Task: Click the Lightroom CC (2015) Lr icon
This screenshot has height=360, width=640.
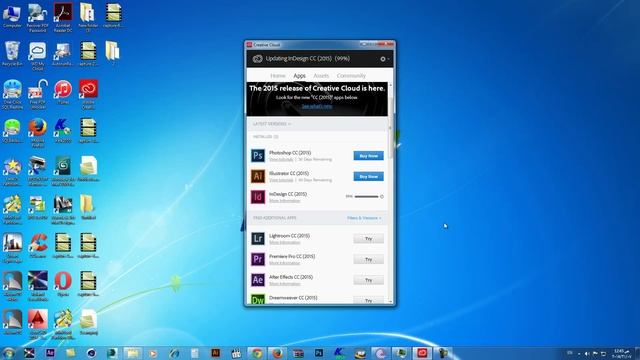Action: point(258,238)
